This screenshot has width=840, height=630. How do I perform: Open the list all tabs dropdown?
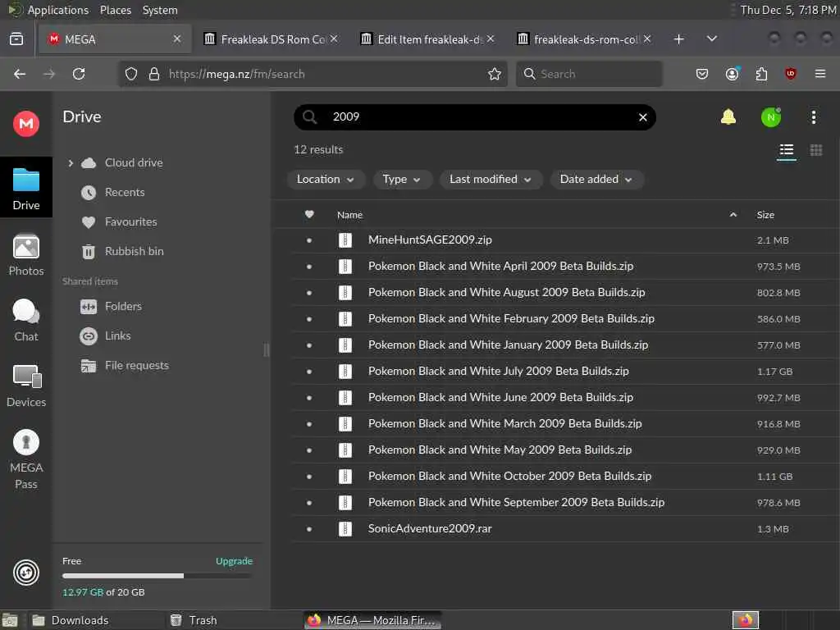(x=712, y=39)
